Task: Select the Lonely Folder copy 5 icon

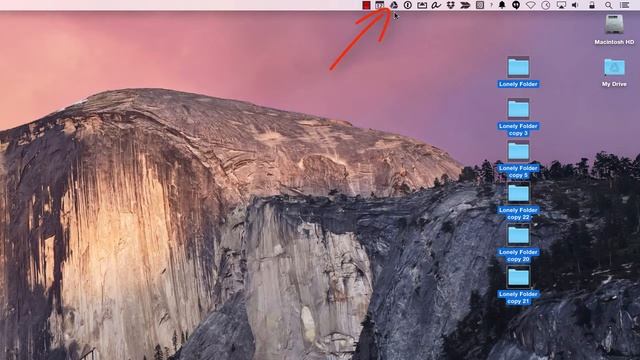Action: click(x=518, y=151)
